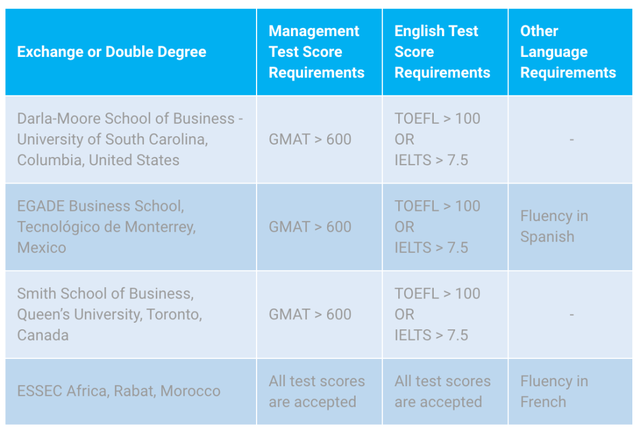Select the Fluency in Spanish cell
This screenshot has width=640, height=430.
[x=570, y=227]
